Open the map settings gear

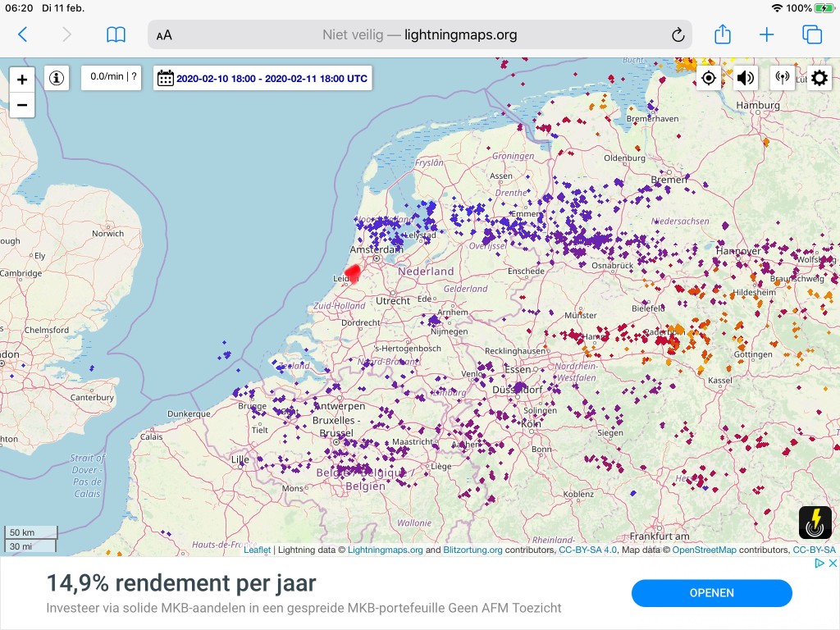coord(819,78)
